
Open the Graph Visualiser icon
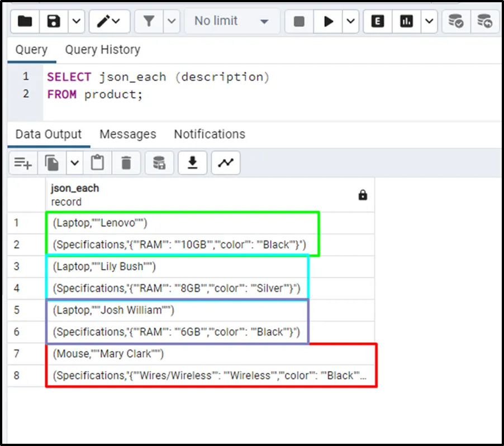tap(226, 163)
